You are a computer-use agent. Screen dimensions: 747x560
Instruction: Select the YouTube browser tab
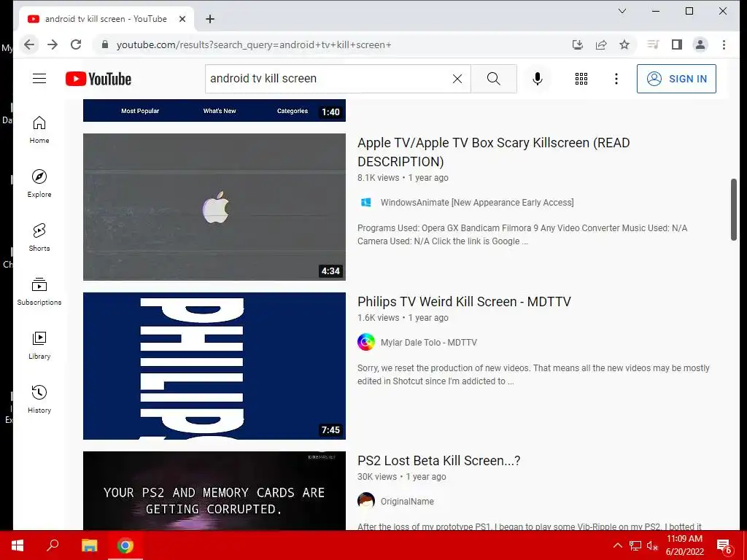pos(106,19)
